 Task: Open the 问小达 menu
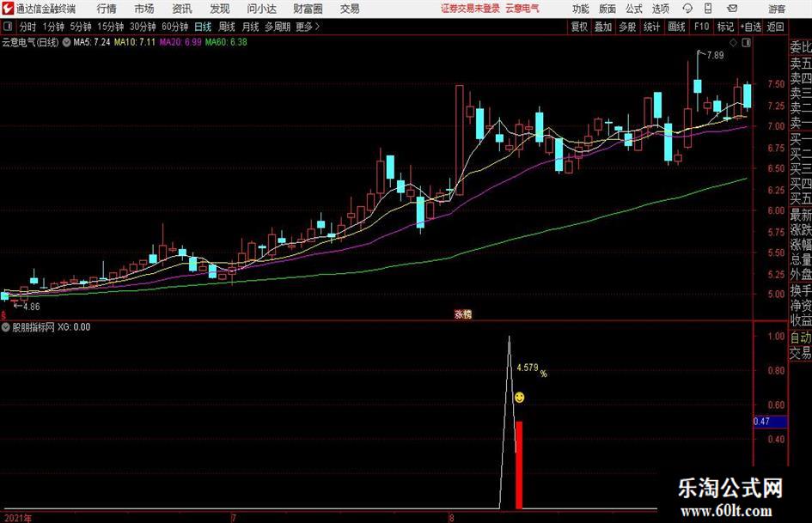pos(261,9)
